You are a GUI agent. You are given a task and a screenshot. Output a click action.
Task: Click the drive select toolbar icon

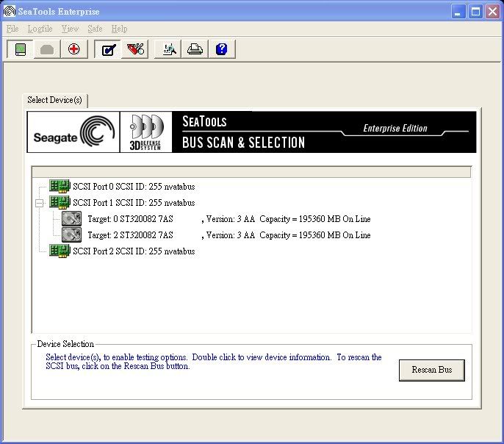click(x=20, y=49)
